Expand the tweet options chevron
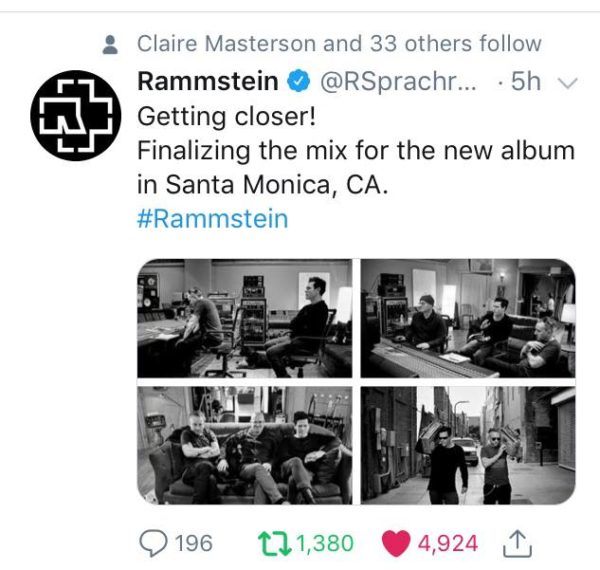 [567, 83]
